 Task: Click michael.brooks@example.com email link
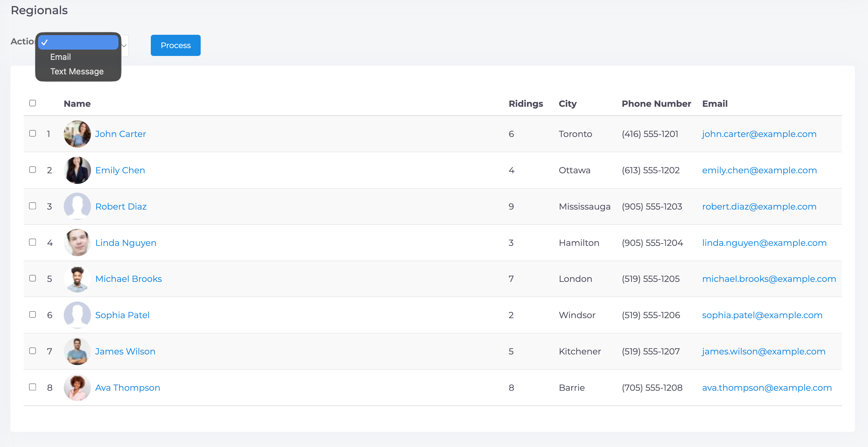[769, 279]
